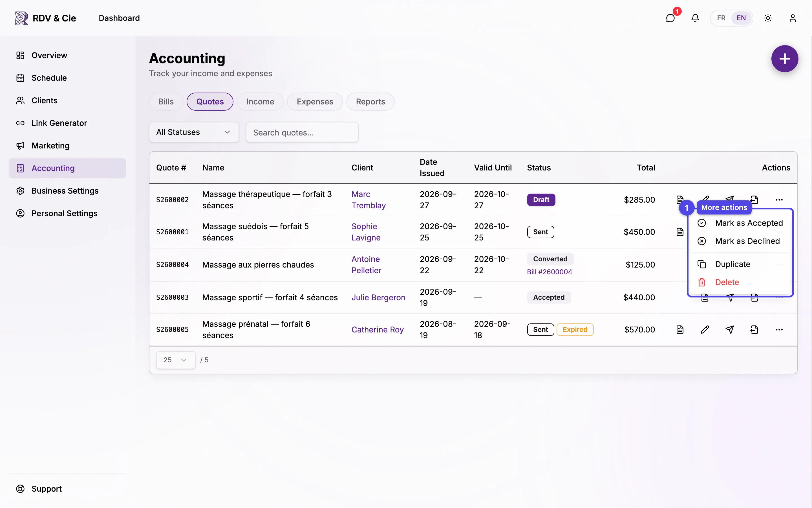Image resolution: width=812 pixels, height=508 pixels.
Task: Open the notifications bell
Action: pyautogui.click(x=695, y=18)
